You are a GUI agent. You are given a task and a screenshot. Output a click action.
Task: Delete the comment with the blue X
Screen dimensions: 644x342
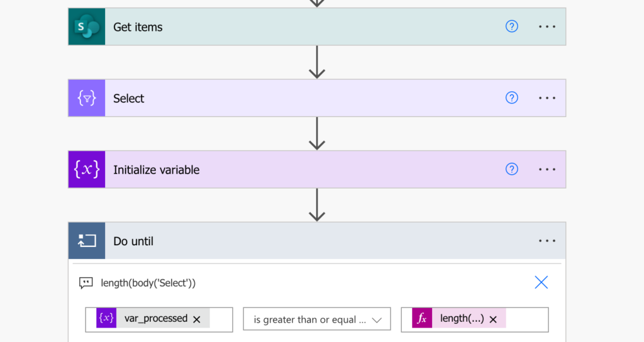pos(541,282)
